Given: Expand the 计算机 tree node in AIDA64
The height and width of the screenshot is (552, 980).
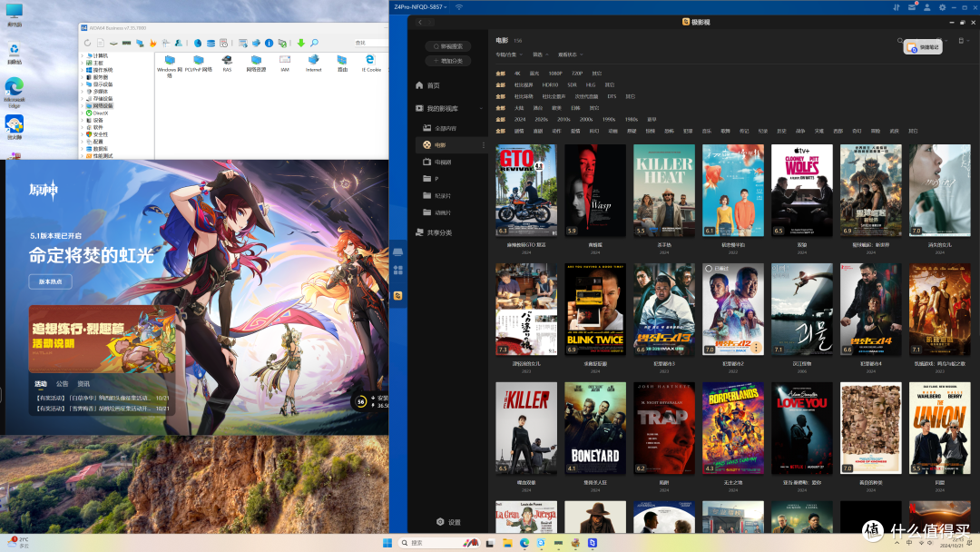Looking at the screenshot, I should pos(83,55).
